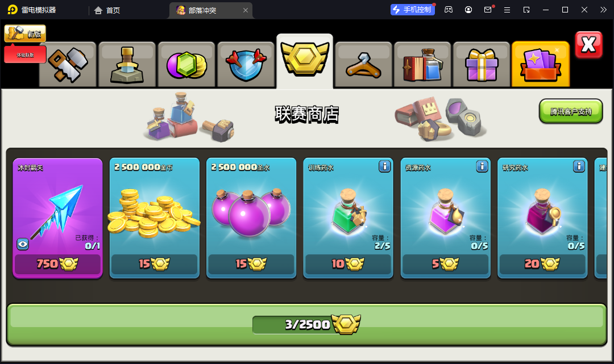614x364 pixels.
Task: Open the books and potion magic items tab
Action: [x=422, y=65]
